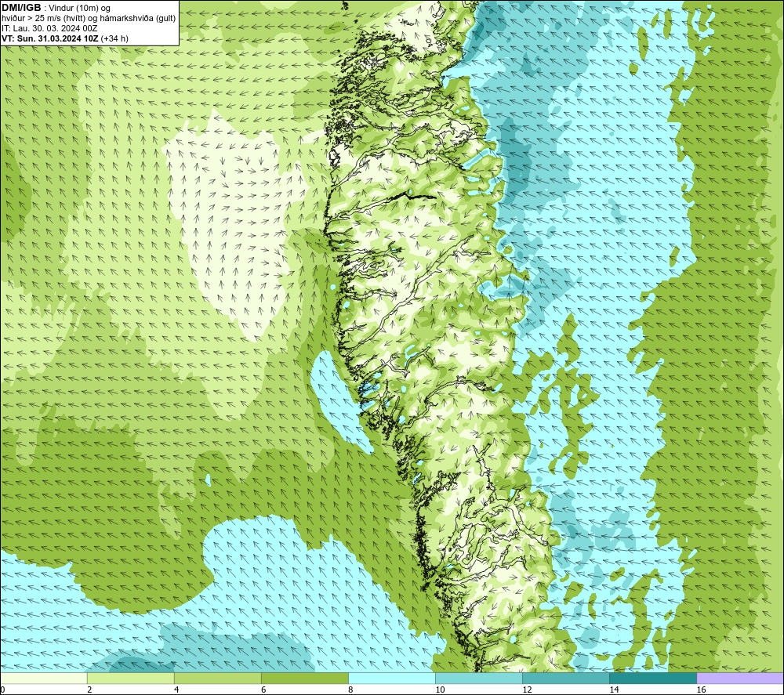Click the legend scale label '16'
The image size is (784, 695).
[x=701, y=690]
